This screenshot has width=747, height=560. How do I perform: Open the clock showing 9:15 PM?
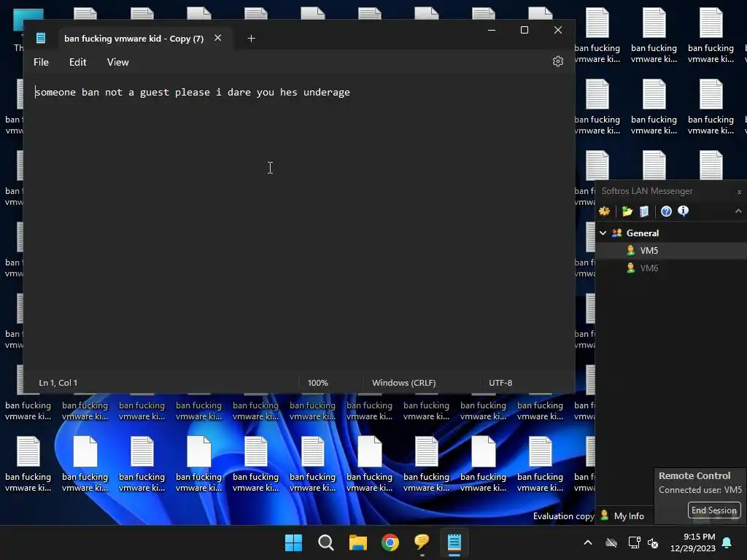(693, 542)
